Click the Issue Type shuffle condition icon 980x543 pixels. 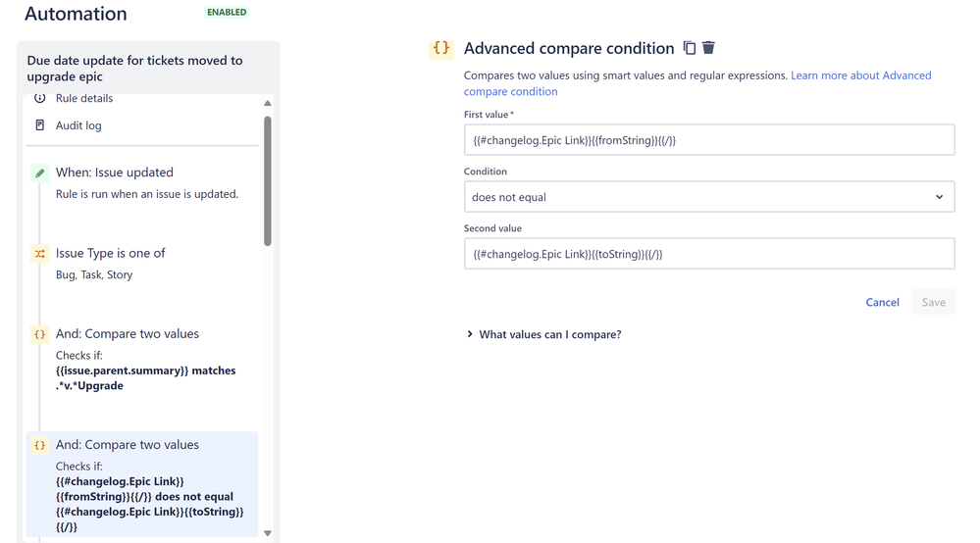point(40,254)
